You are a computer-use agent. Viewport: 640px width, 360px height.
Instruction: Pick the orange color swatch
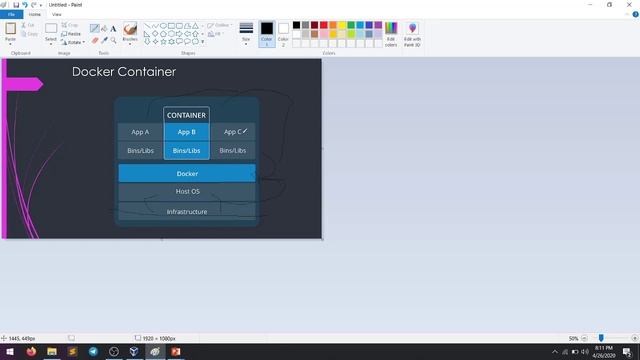tap(333, 25)
